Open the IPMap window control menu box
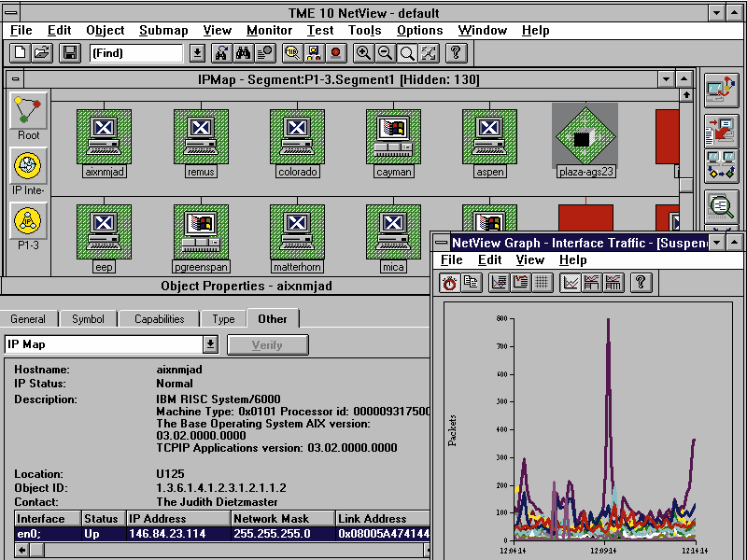 click(16, 79)
